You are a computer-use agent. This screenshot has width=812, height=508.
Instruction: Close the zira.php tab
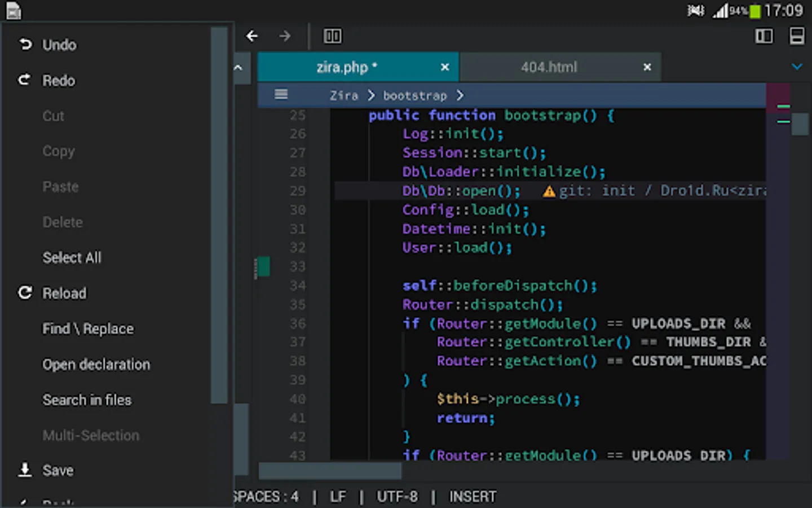tap(445, 67)
